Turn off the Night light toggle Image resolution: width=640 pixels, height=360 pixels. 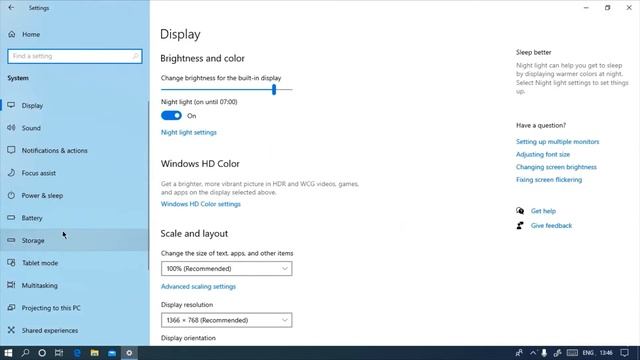pos(171,116)
